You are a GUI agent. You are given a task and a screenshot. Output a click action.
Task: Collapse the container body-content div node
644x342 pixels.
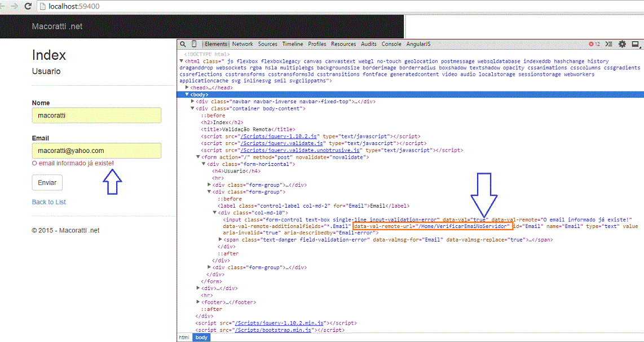coord(193,108)
